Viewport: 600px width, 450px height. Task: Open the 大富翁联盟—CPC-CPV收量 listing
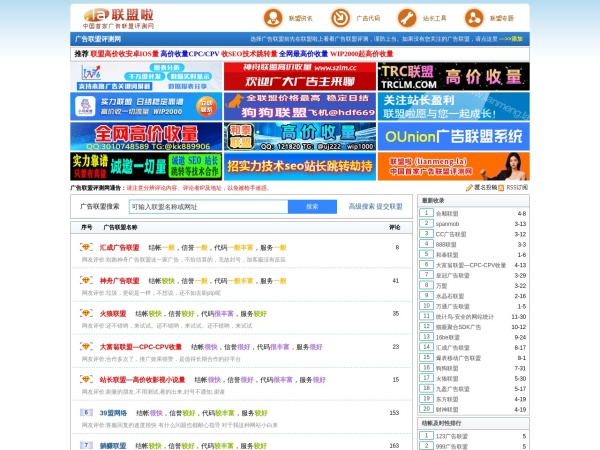pos(140,347)
